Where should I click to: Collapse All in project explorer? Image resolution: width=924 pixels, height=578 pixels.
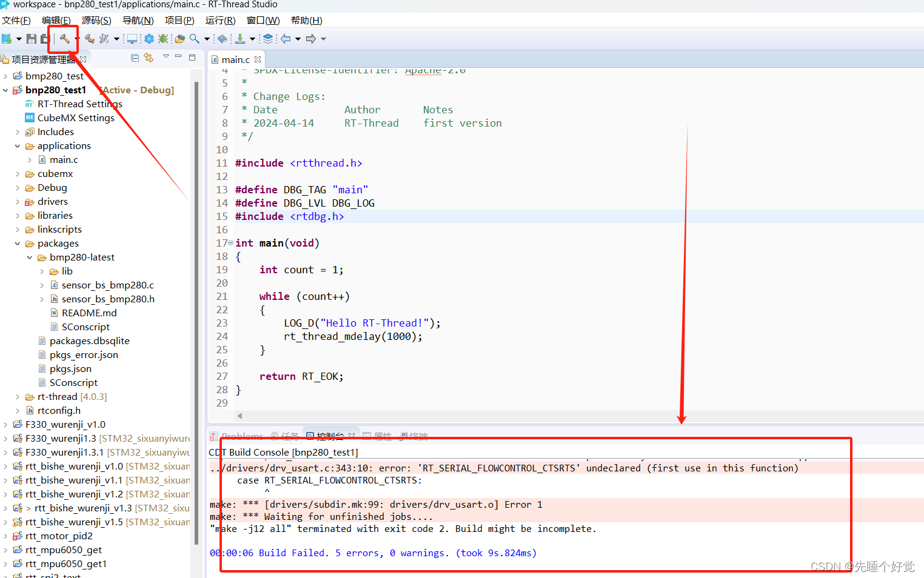pyautogui.click(x=135, y=58)
